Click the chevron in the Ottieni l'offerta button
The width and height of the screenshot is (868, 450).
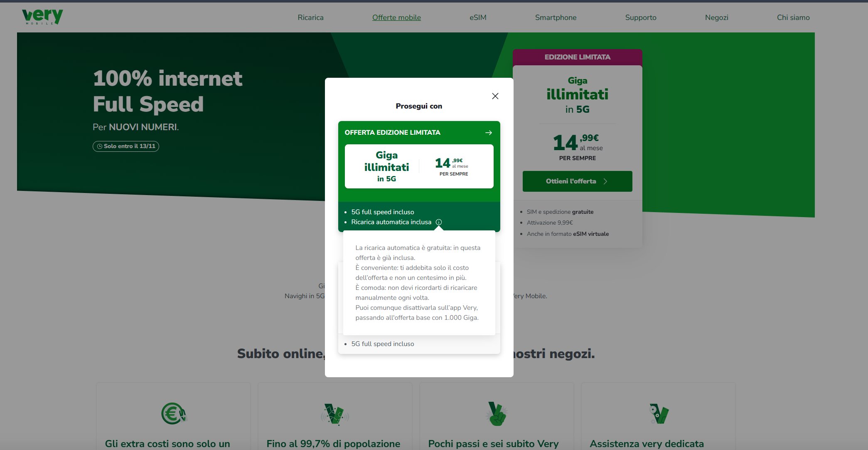(x=605, y=181)
